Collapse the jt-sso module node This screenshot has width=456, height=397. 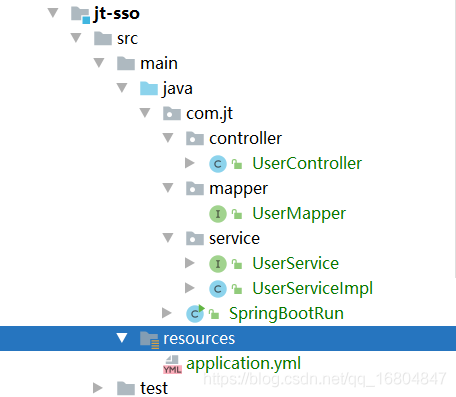point(53,13)
